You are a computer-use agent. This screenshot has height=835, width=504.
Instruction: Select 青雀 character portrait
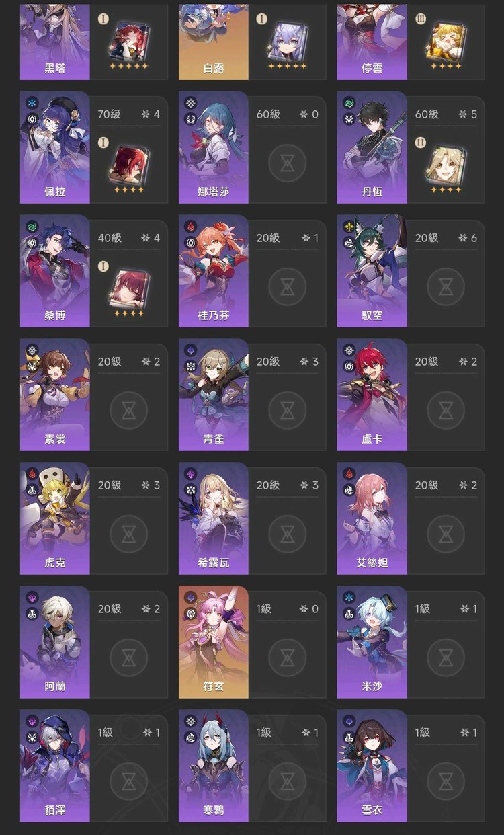click(x=214, y=395)
